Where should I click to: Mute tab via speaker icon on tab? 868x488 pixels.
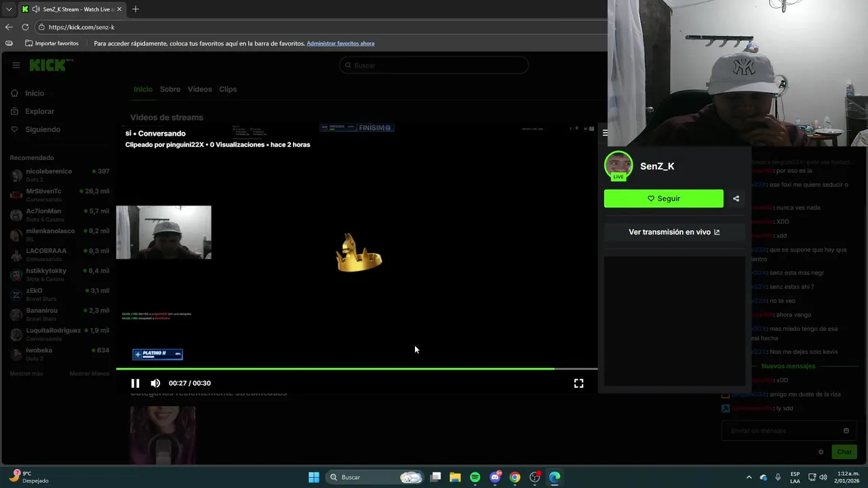click(35, 9)
